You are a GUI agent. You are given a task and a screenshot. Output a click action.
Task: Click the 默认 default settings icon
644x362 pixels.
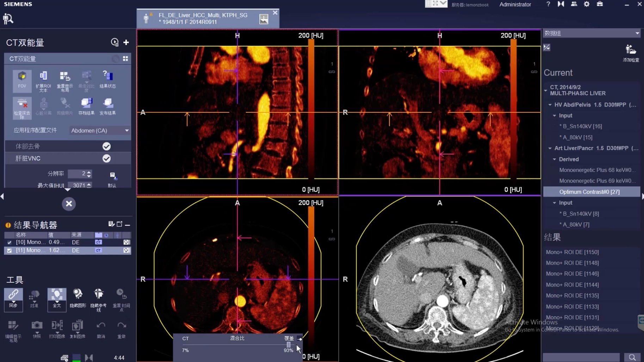pyautogui.click(x=112, y=180)
